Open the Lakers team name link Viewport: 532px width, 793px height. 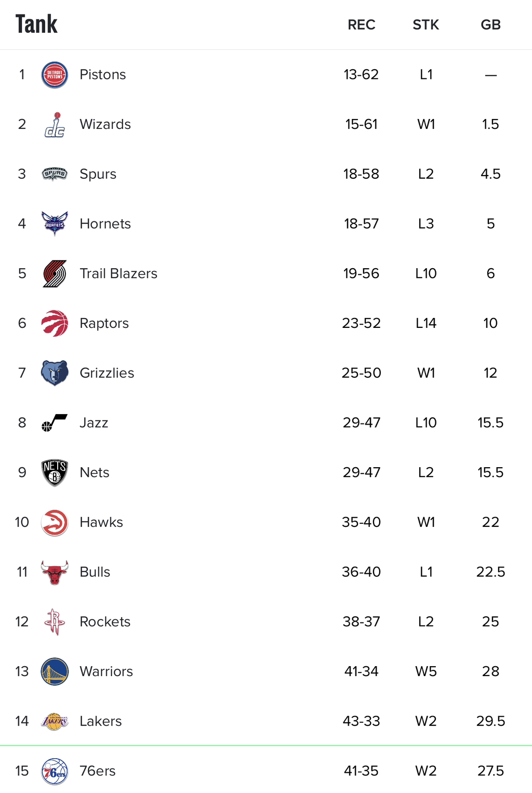point(101,721)
